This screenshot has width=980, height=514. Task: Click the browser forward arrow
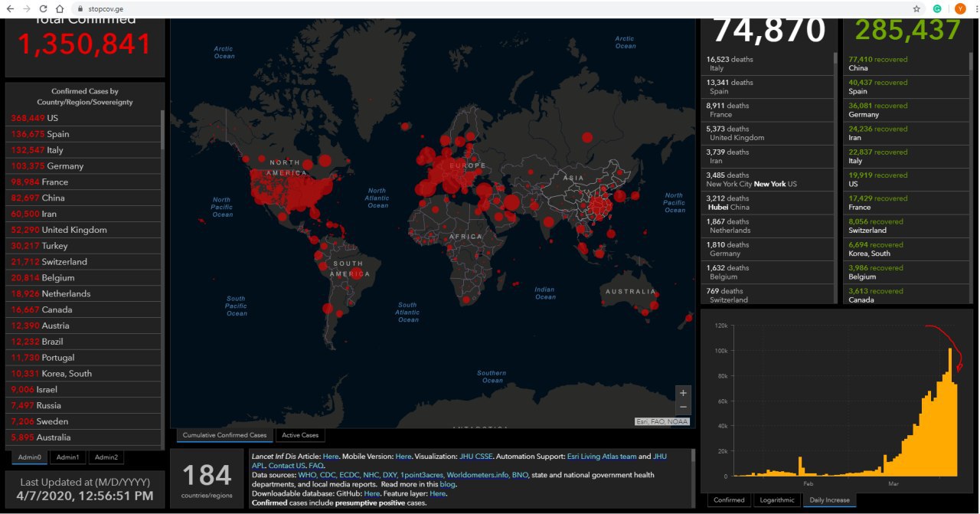point(27,8)
